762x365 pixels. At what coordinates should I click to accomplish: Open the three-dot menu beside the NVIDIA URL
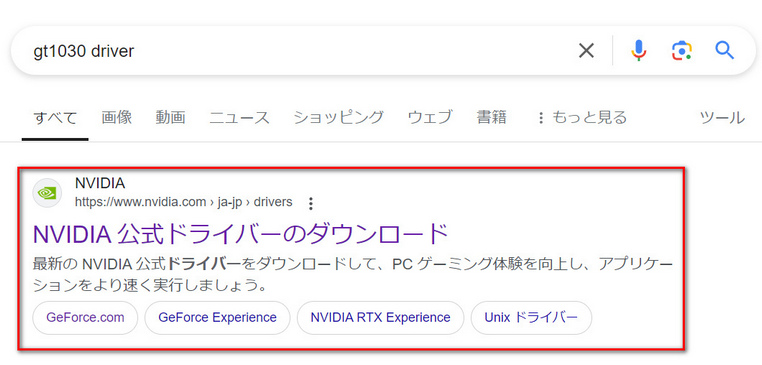(311, 203)
